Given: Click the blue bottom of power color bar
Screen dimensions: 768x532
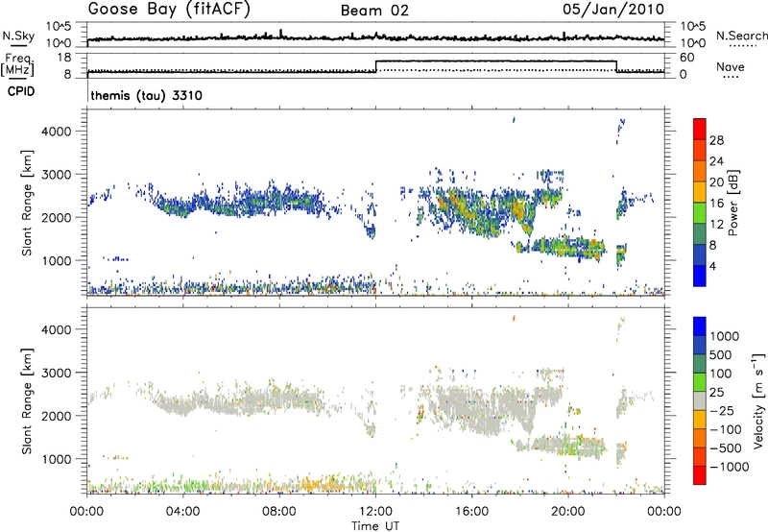Looking at the screenshot, I should tap(700, 276).
